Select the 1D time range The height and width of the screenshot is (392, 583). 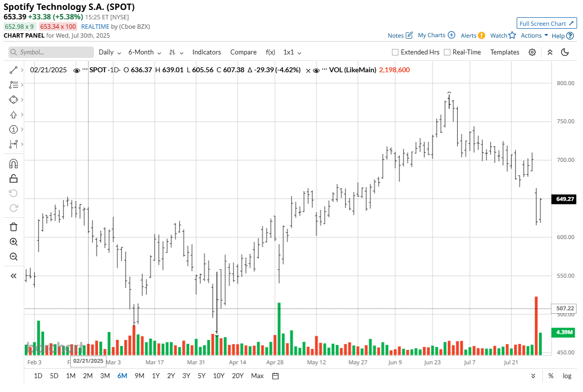pos(38,376)
